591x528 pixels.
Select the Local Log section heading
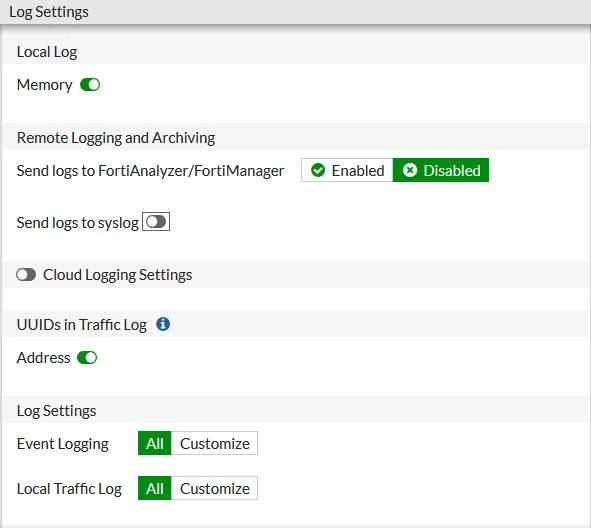(x=47, y=52)
